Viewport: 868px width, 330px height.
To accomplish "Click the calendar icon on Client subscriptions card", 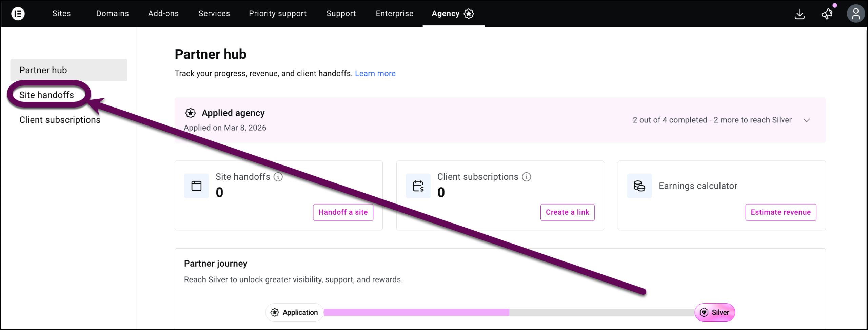I will click(x=418, y=186).
